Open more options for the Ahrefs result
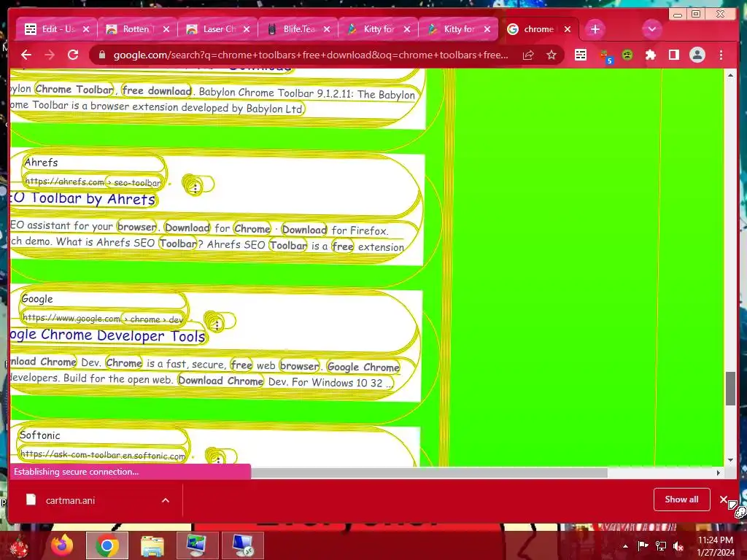Screen dimensions: 747x560 click(x=195, y=189)
